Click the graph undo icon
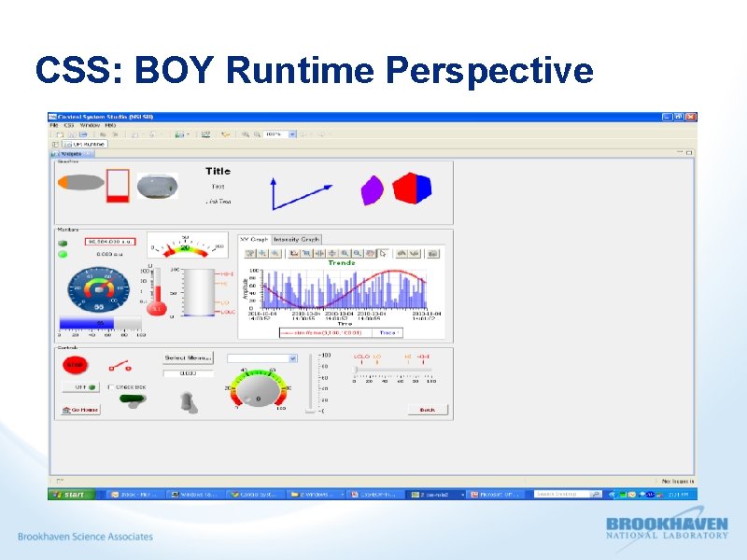 (402, 253)
